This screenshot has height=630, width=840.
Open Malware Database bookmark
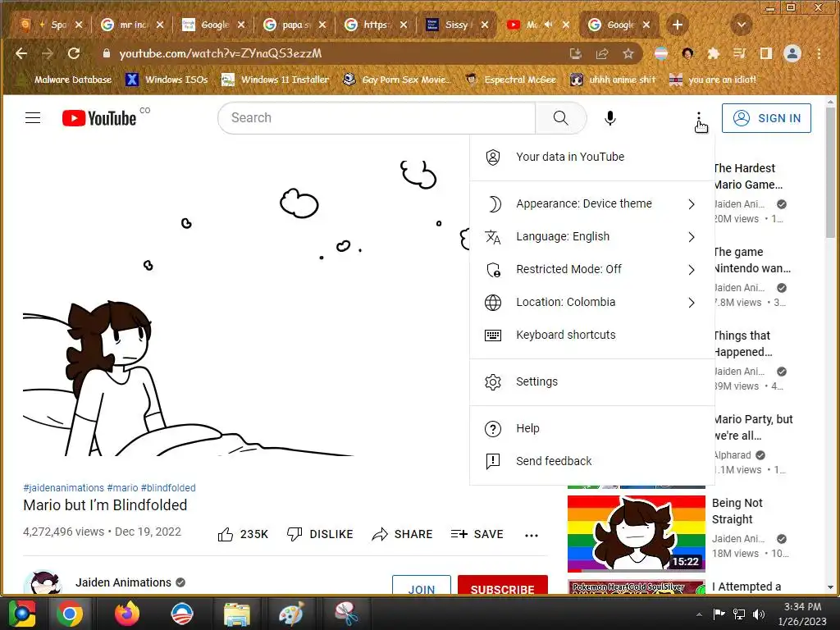pos(65,80)
